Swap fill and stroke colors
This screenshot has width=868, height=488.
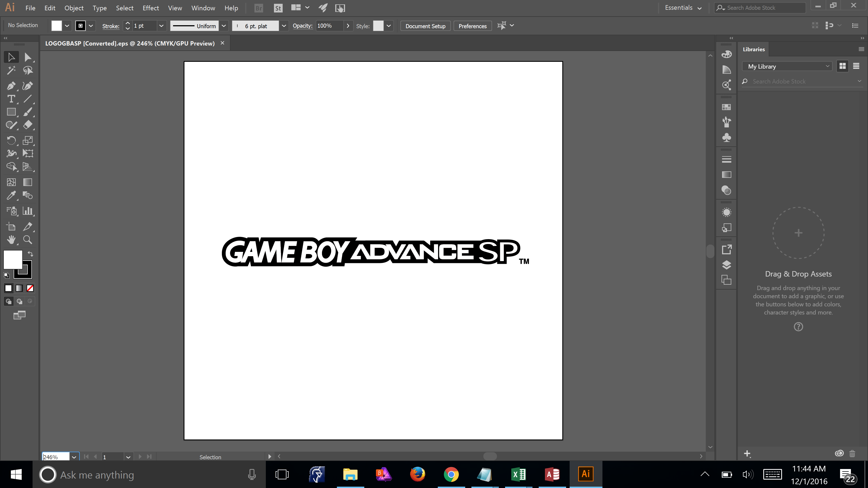click(x=30, y=254)
